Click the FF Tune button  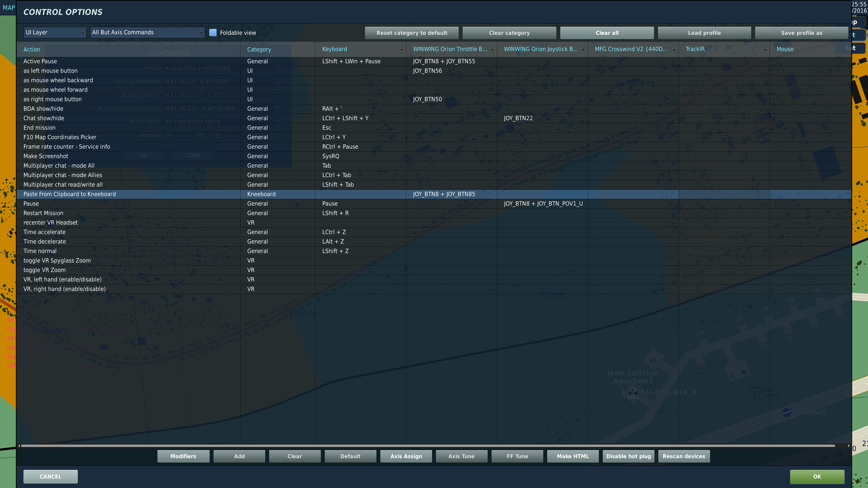(517, 456)
